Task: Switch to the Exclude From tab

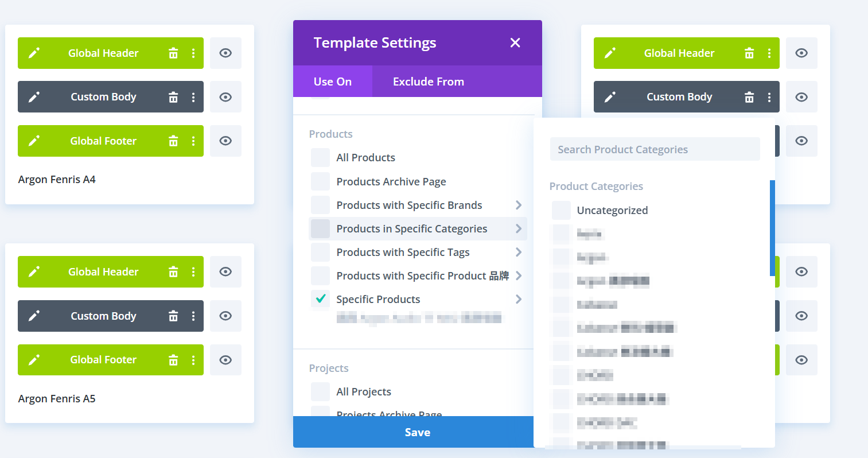Action: click(428, 81)
